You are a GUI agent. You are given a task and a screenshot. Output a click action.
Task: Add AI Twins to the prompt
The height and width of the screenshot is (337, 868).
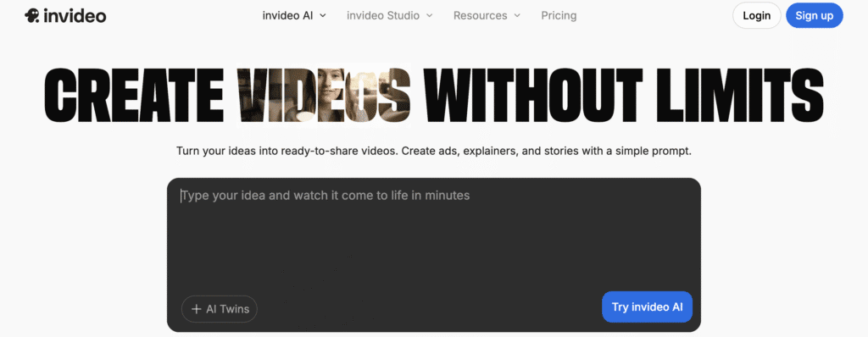(x=220, y=309)
